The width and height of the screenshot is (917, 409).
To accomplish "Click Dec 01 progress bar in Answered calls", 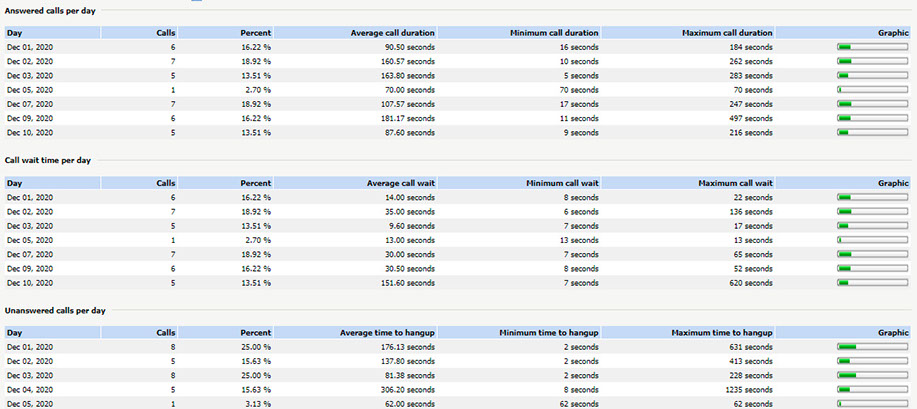I will point(857,47).
